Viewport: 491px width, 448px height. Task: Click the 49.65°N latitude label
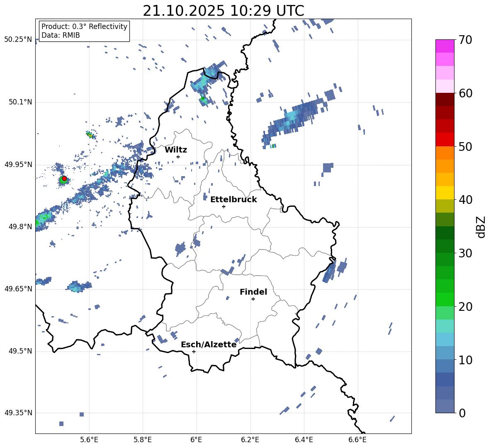point(18,289)
